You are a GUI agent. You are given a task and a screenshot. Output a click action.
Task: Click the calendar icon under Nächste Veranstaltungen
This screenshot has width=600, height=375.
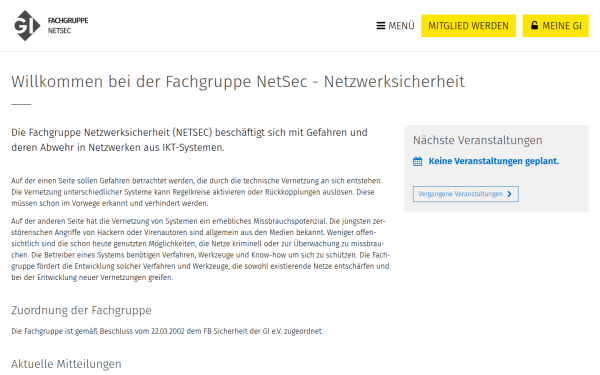417,161
